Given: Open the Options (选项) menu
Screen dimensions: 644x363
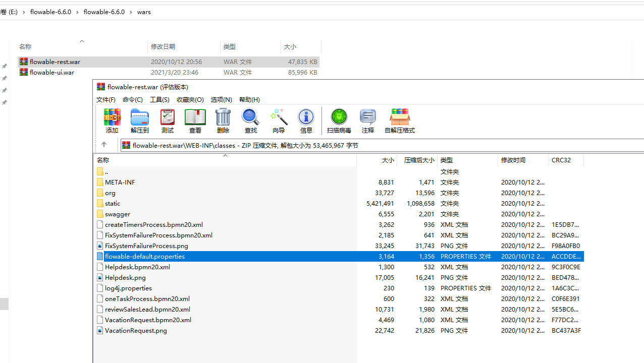Looking at the screenshot, I should (x=221, y=99).
